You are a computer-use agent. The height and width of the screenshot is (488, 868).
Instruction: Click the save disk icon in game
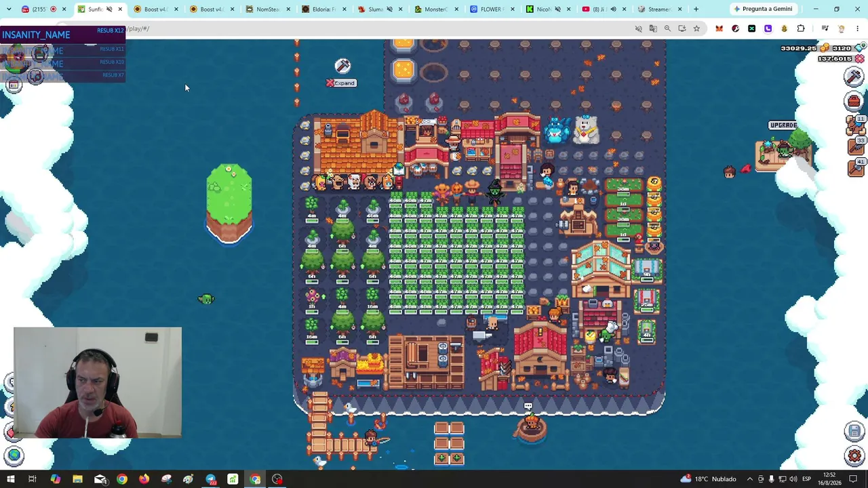click(854, 431)
